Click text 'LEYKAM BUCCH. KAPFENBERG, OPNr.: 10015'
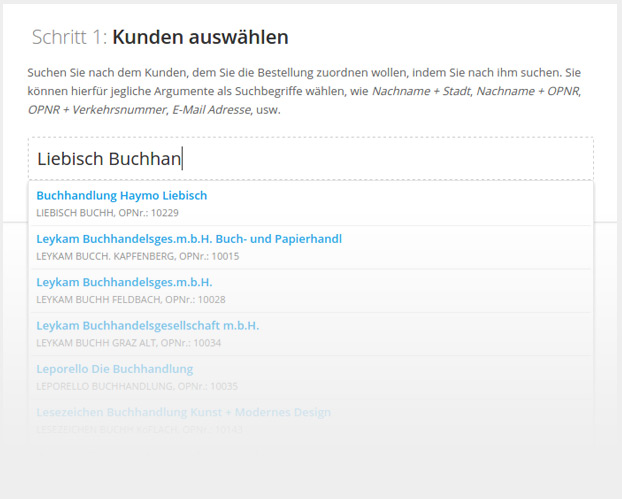This screenshot has width=622, height=499. click(138, 256)
